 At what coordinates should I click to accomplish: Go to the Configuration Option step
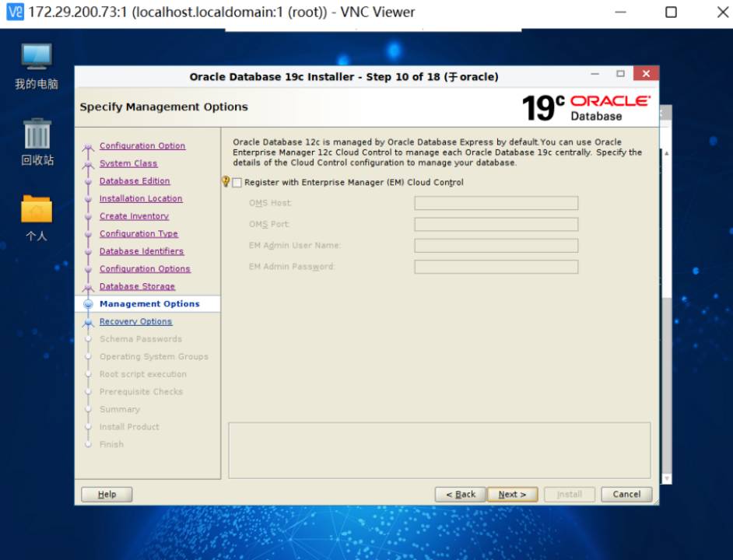142,146
